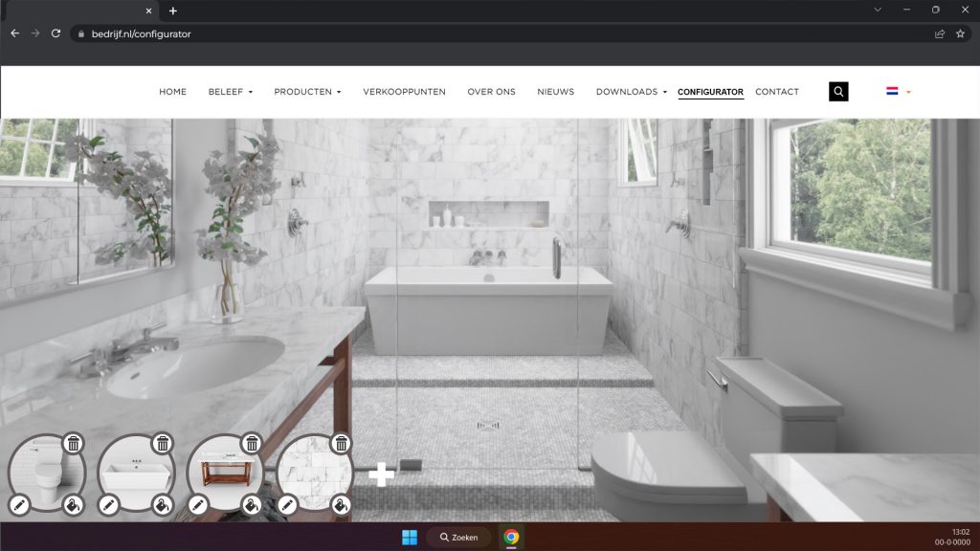Expand the DOWNLOADS menu
This screenshot has width=980, height=551.
[x=632, y=91]
